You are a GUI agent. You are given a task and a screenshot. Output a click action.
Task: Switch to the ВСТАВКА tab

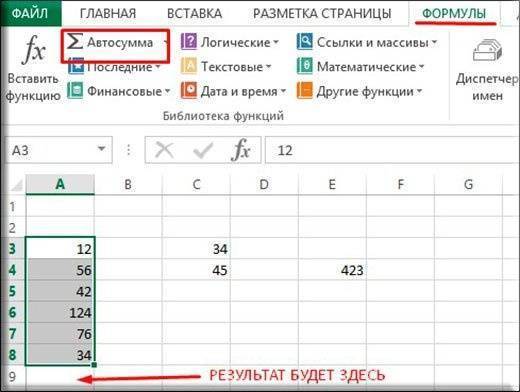[194, 14]
